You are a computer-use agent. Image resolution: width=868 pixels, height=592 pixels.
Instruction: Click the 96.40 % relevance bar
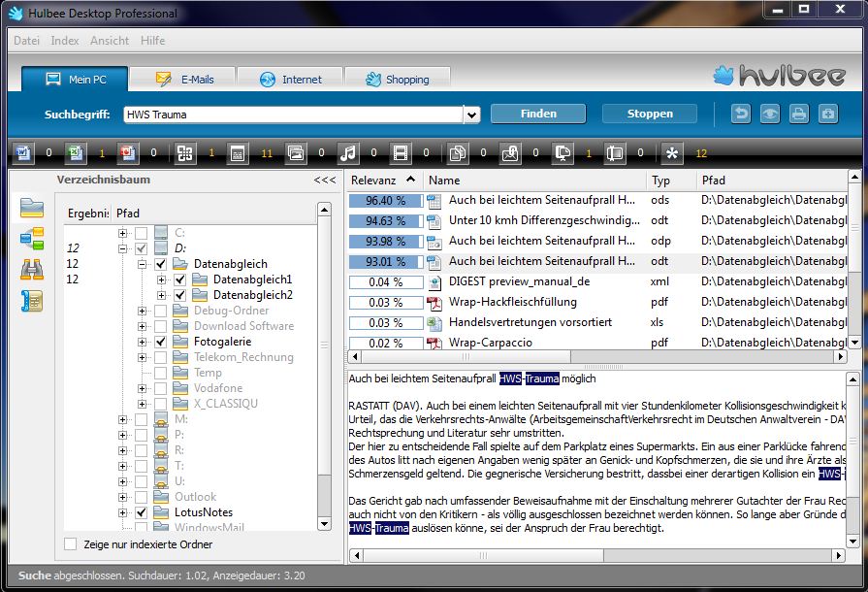(x=386, y=200)
